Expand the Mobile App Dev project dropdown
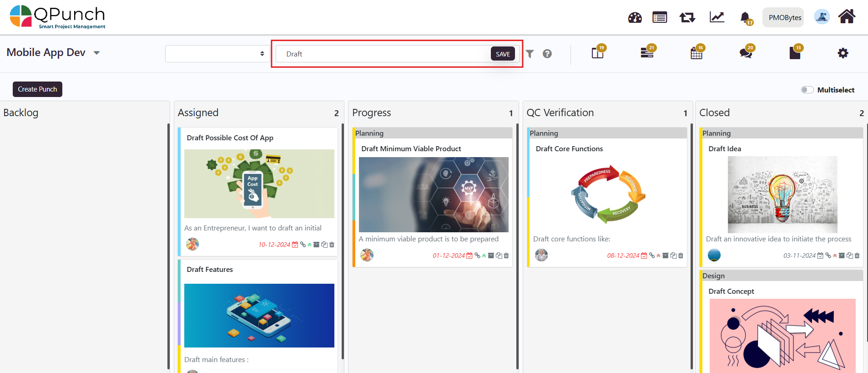 pyautogui.click(x=96, y=53)
